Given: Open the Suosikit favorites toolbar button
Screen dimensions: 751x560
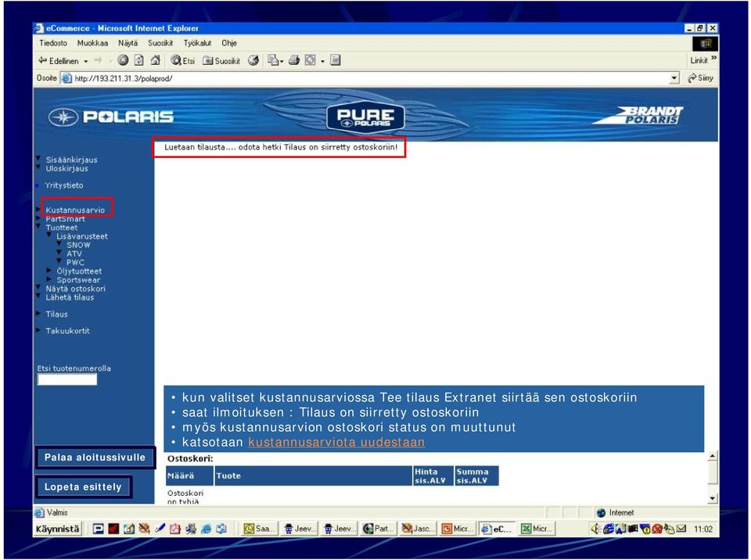Looking at the screenshot, I should pyautogui.click(x=221, y=61).
